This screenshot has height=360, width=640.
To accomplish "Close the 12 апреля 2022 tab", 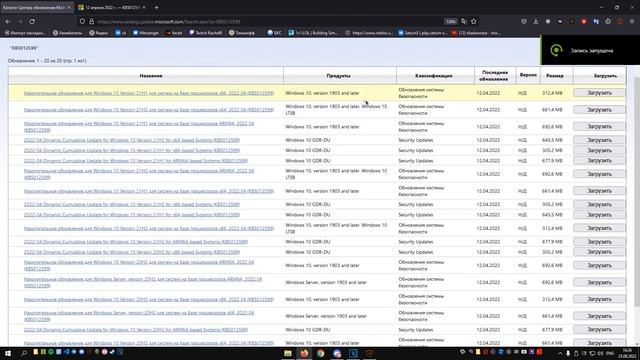I will [x=144, y=7].
